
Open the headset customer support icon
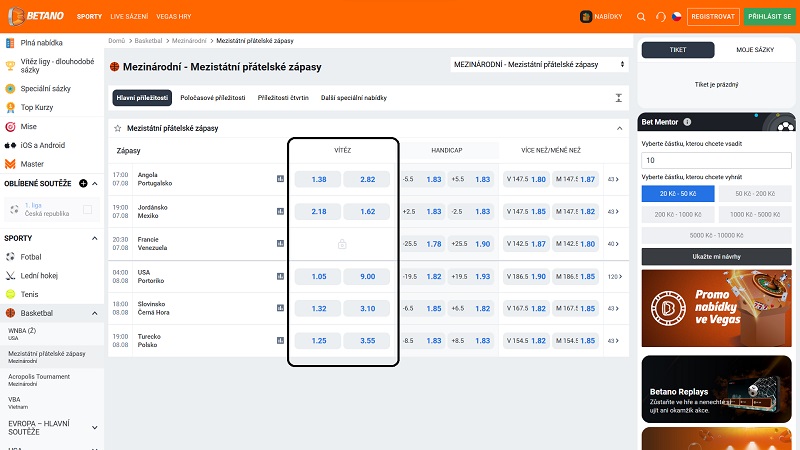tap(660, 17)
